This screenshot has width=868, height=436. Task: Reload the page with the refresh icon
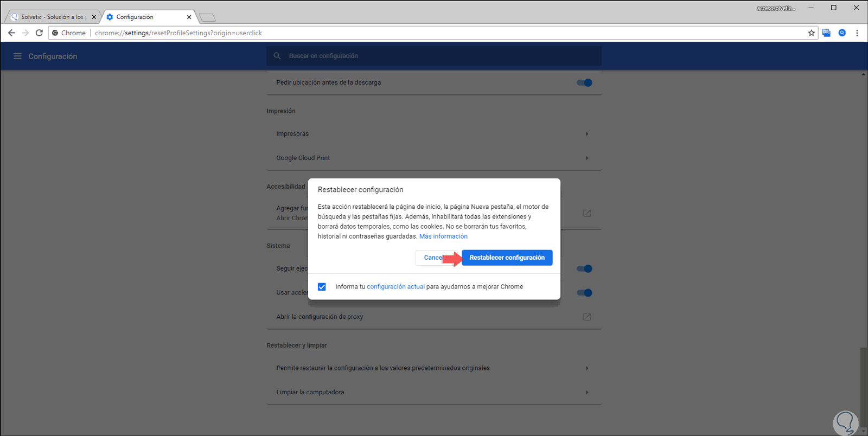pos(39,33)
